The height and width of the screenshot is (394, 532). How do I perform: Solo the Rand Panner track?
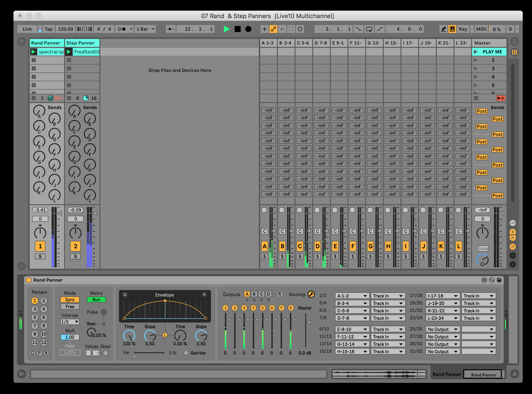[x=40, y=256]
